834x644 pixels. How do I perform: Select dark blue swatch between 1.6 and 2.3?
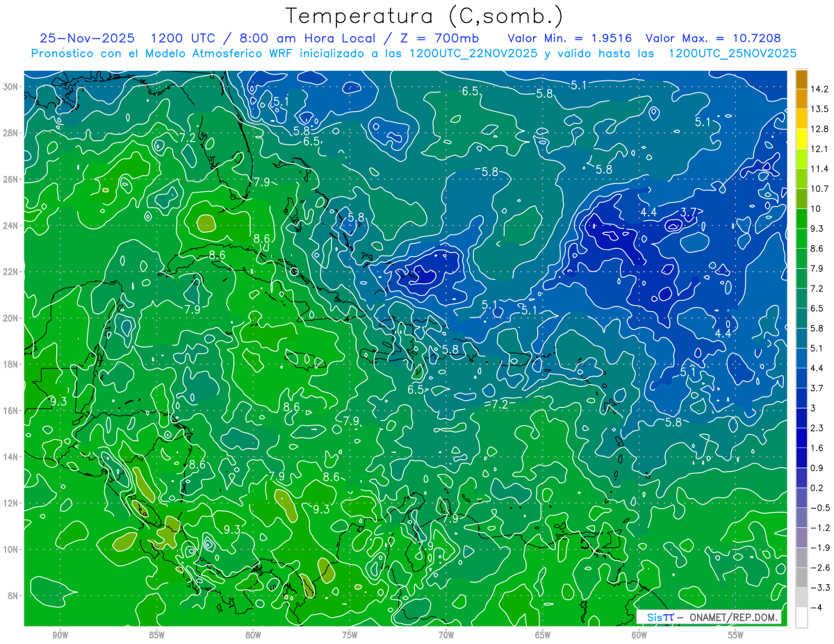coord(801,438)
